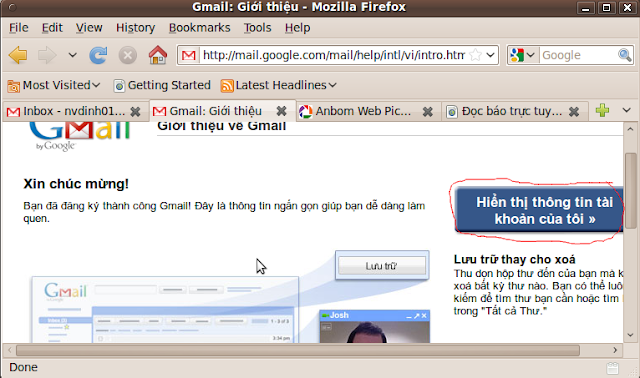640x378 pixels.
Task: Click the search magnifier icon
Action: click(625, 55)
